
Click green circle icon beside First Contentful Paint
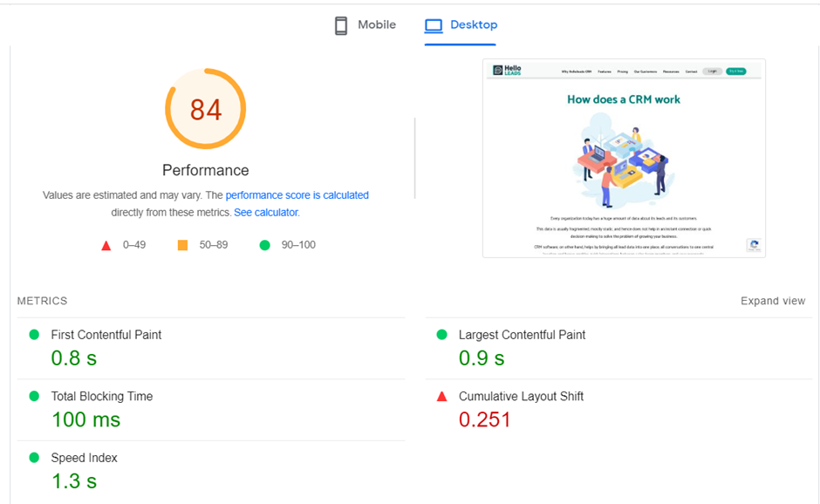pyautogui.click(x=34, y=335)
